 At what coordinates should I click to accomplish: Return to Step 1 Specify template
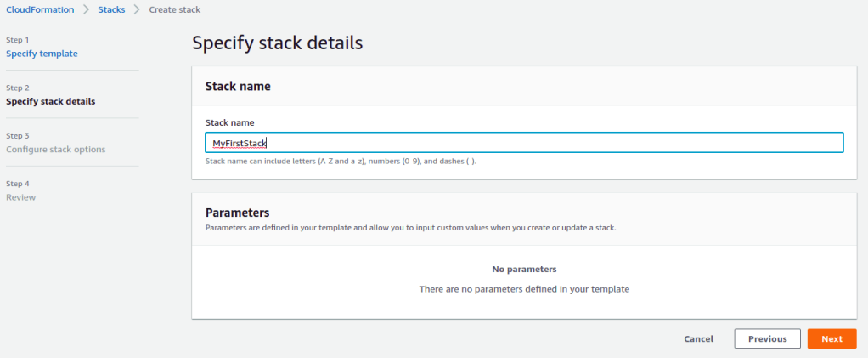(x=42, y=54)
